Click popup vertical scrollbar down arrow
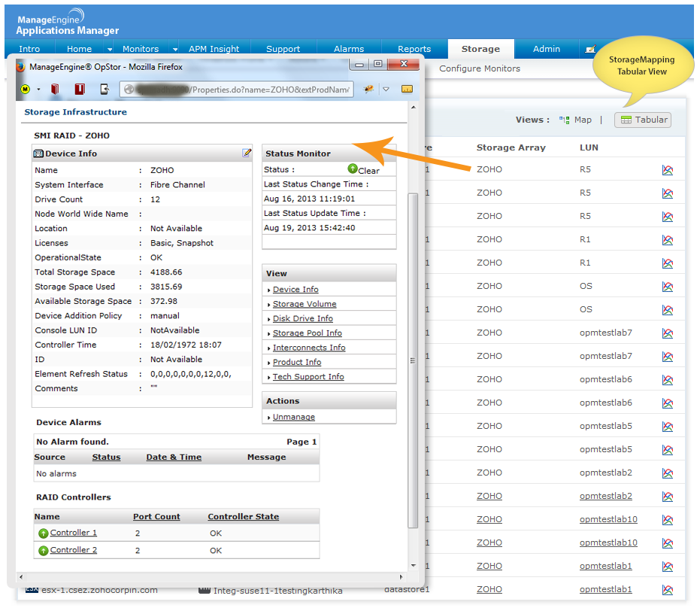Viewport: 700px width, 614px height. tap(414, 566)
